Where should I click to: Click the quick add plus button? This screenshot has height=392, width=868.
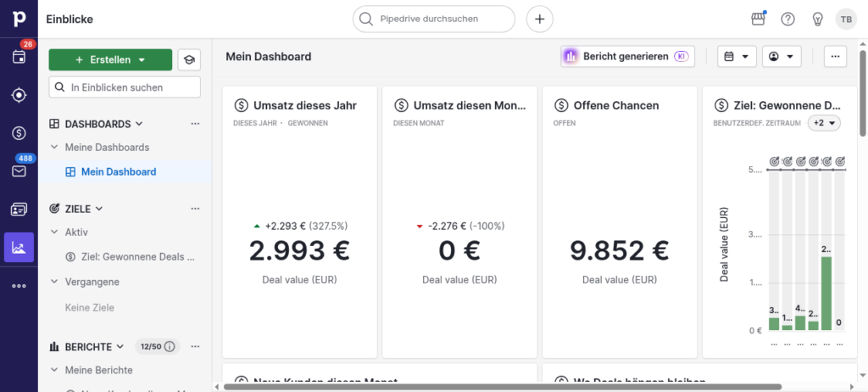tap(539, 19)
